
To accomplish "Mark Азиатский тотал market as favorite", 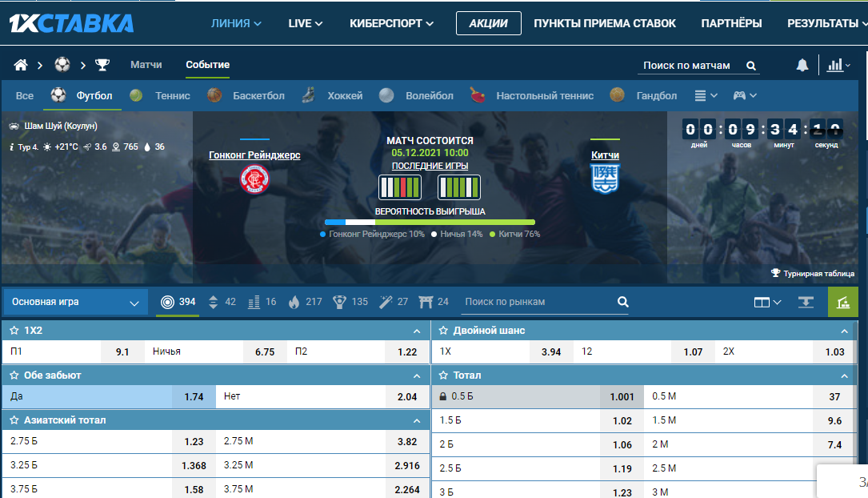I will [x=14, y=420].
